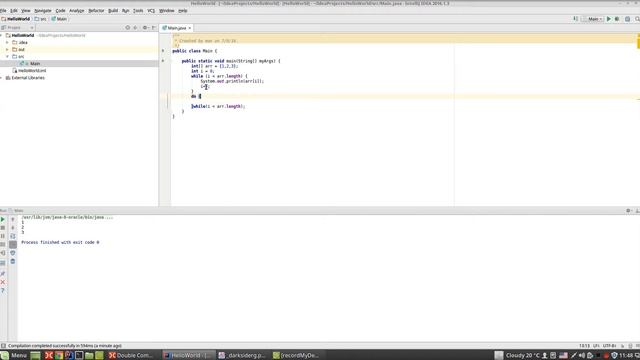Switch to Double Commander taskbar window
The image size is (640, 360).
coord(131,356)
